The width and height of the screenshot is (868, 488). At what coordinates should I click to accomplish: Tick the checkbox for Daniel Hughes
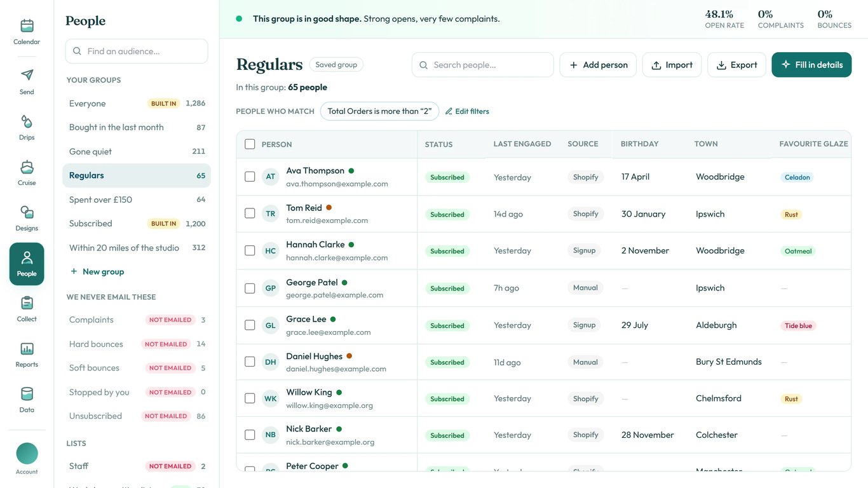point(250,362)
